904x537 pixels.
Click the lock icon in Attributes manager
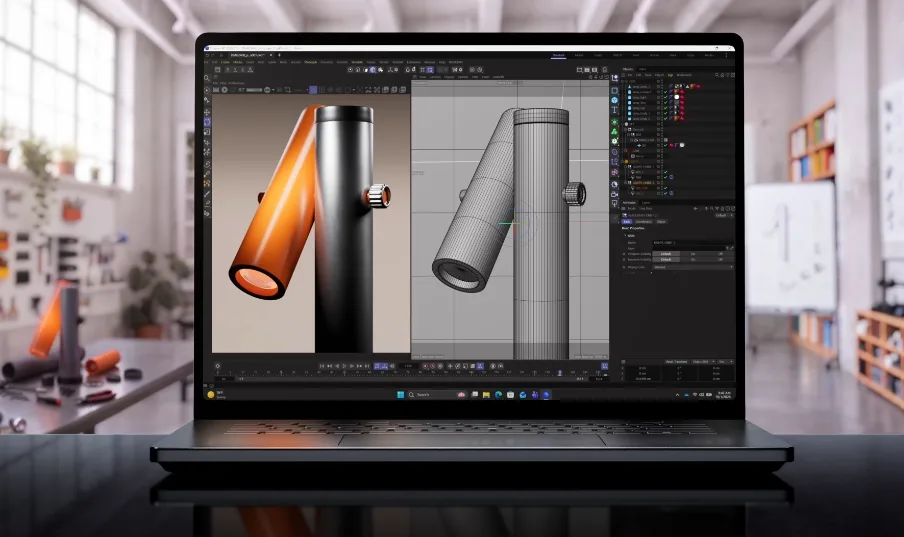[x=722, y=209]
